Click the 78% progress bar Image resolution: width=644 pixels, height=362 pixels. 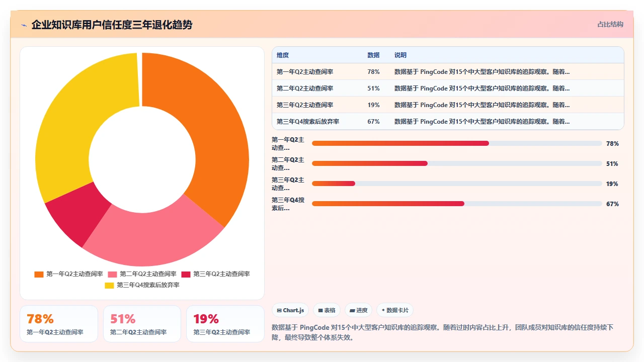tap(457, 143)
